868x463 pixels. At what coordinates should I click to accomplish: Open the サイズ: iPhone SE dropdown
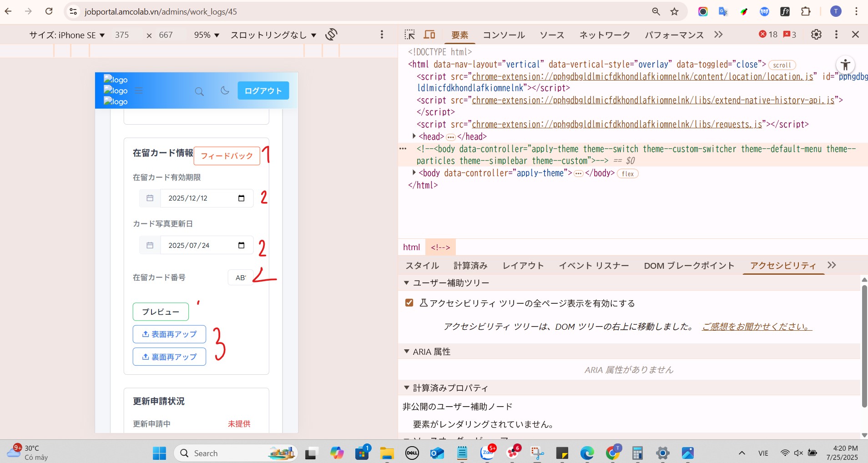(67, 35)
